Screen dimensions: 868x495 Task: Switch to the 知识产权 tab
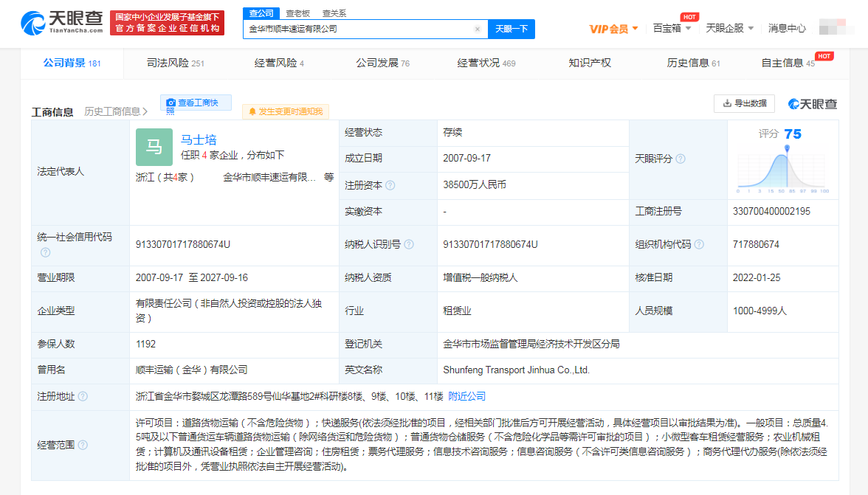click(x=590, y=63)
